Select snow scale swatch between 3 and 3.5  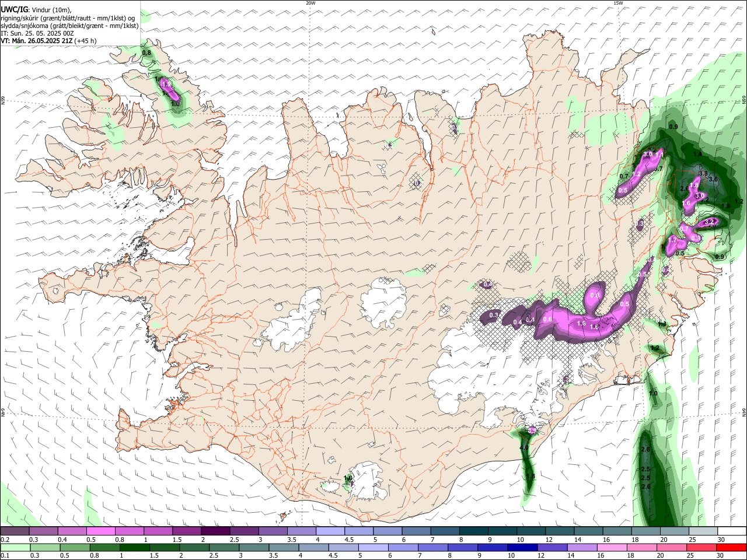click(273, 531)
